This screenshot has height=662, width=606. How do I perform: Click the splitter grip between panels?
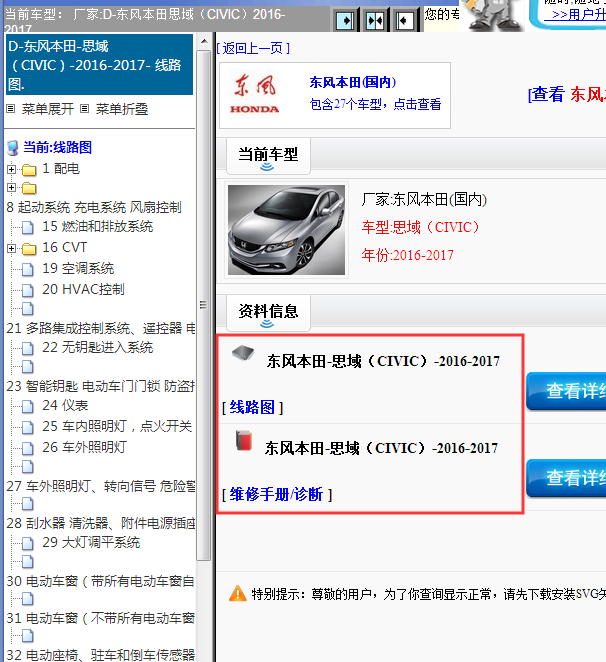(204, 305)
